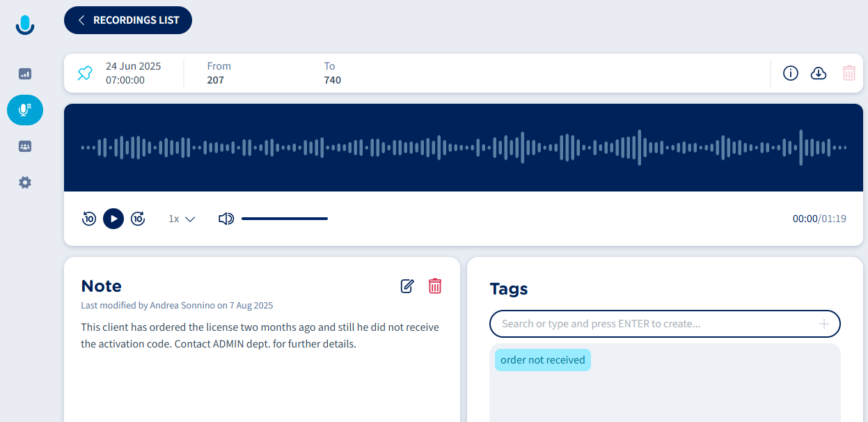Delete the note with red trash
Screen dimensions: 868x422
[435, 286]
